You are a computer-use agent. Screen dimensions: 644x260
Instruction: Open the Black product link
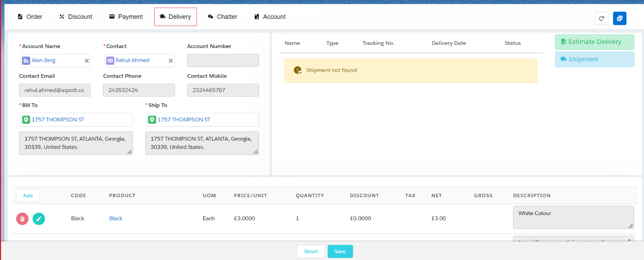tap(116, 219)
